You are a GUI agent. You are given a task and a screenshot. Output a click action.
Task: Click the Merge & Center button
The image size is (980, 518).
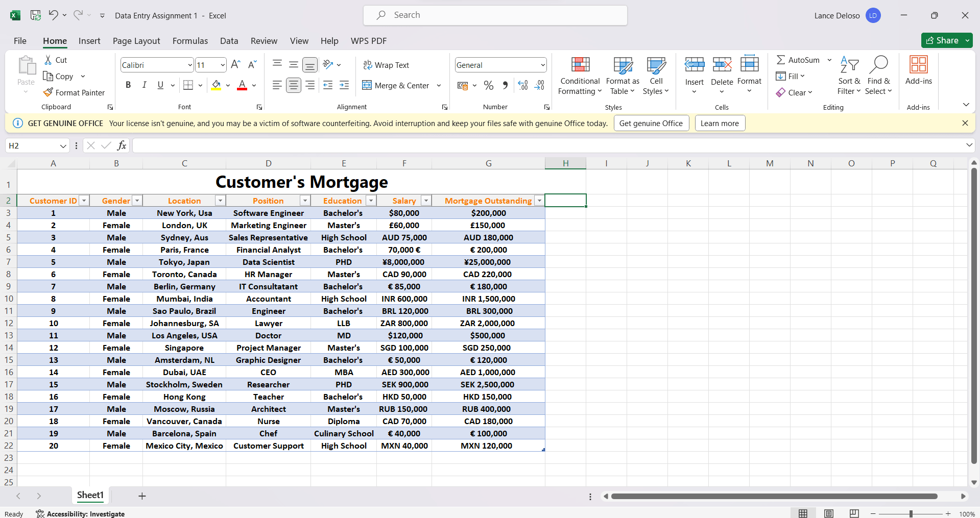(396, 85)
